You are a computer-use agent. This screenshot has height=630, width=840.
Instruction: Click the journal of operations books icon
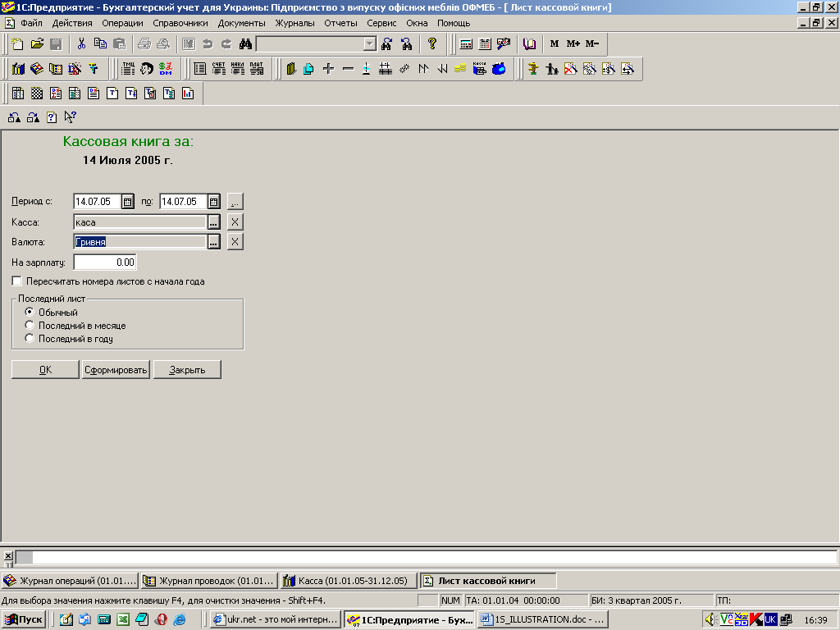pyautogui.click(x=36, y=69)
